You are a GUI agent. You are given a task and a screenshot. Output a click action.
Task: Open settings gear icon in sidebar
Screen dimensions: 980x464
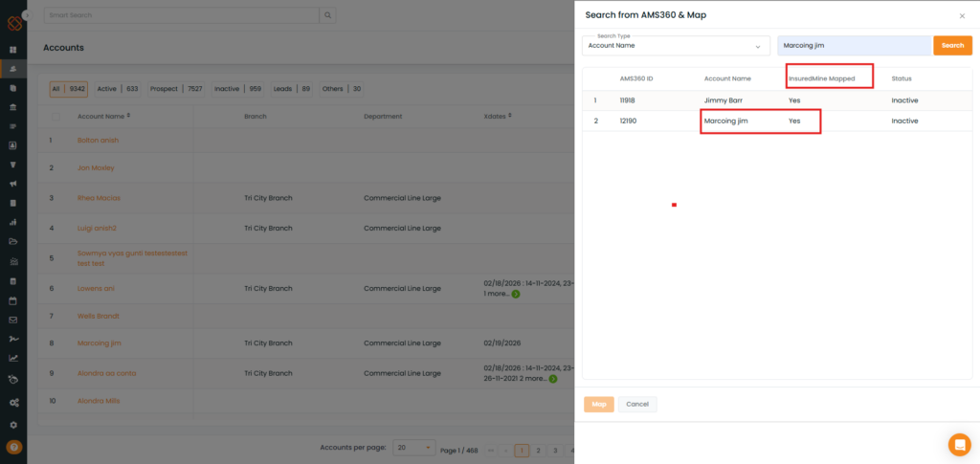pyautogui.click(x=13, y=424)
